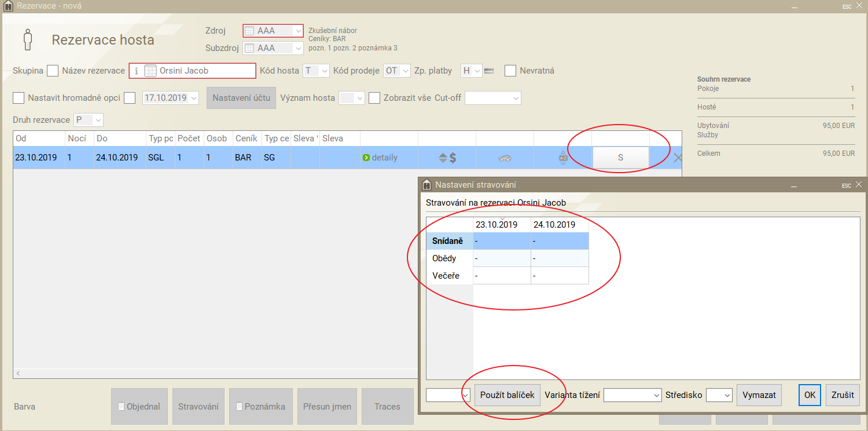Viewport: 868px width, 431px height.
Task: Select the Obědy row in meal table
Action: point(444,258)
